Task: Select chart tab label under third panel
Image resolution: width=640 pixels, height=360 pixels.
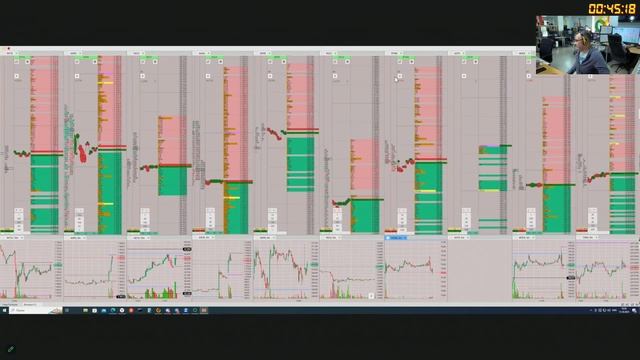Action: click(x=139, y=238)
